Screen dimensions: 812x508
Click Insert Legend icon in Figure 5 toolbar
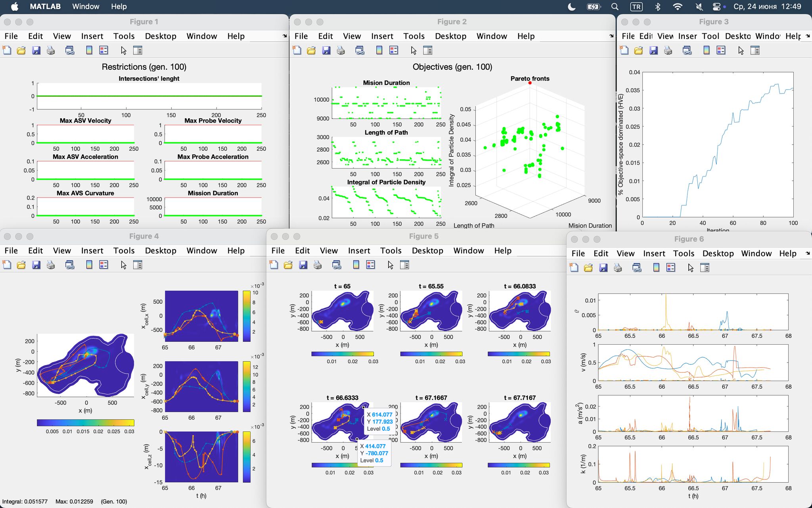(370, 265)
